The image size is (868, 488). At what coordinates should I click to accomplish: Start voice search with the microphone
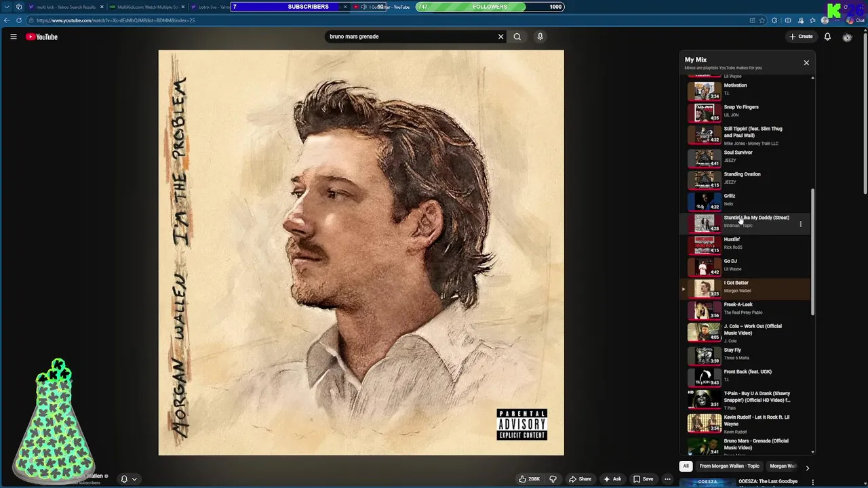540,37
